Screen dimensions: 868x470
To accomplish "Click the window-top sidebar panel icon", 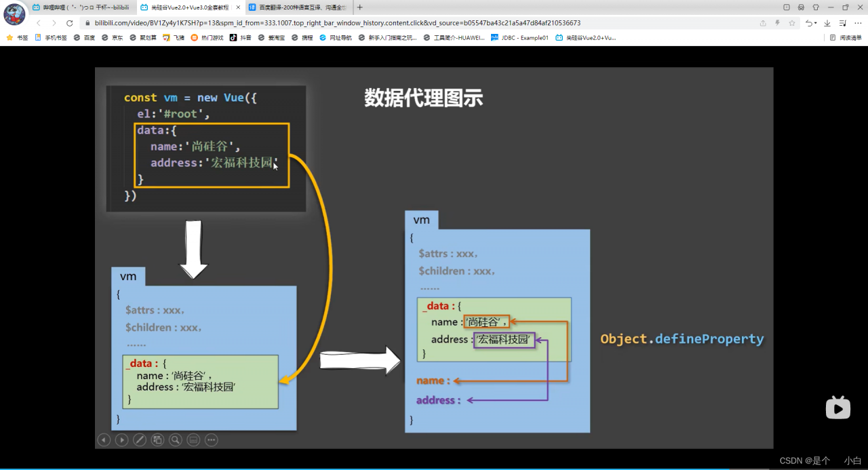I will (x=787, y=7).
